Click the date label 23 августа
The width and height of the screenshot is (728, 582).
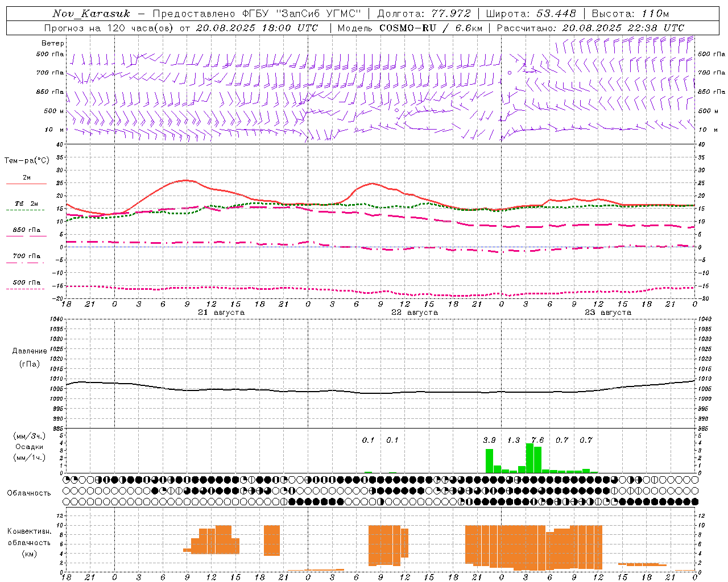pyautogui.click(x=608, y=313)
